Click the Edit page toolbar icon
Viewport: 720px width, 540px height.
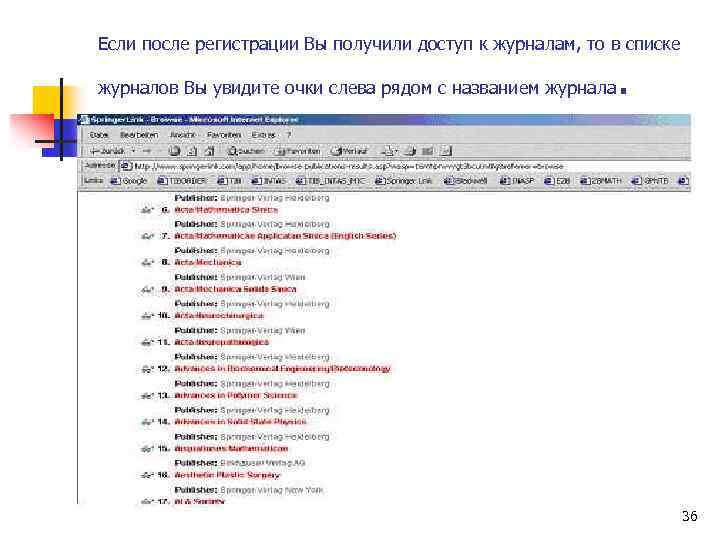(x=428, y=151)
